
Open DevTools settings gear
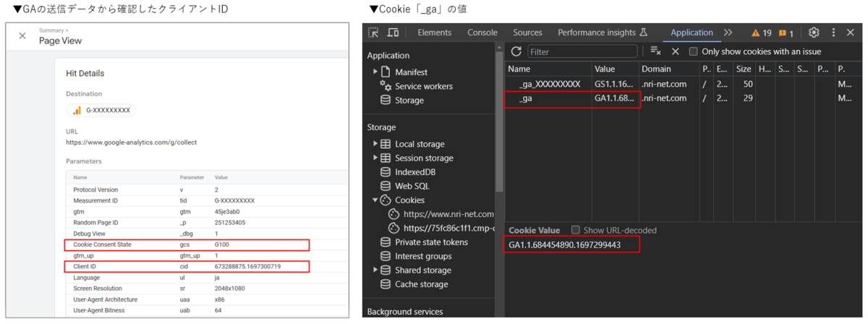[x=814, y=33]
